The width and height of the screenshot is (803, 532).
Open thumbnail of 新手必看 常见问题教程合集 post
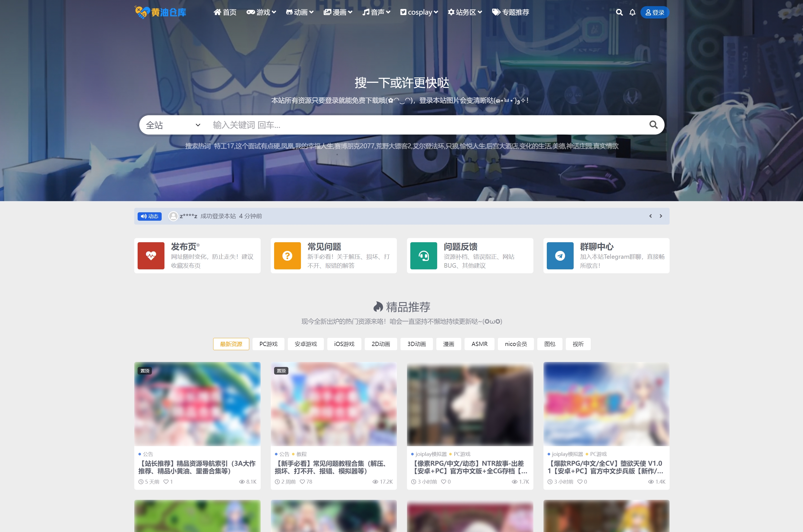333,404
